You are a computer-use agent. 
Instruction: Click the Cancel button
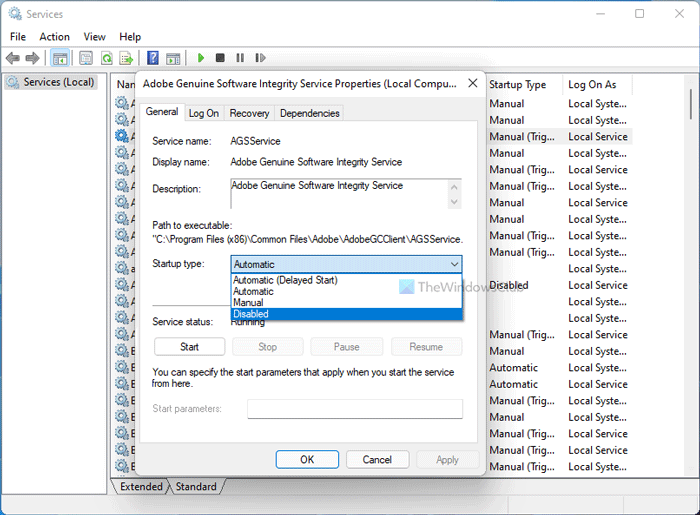(377, 460)
